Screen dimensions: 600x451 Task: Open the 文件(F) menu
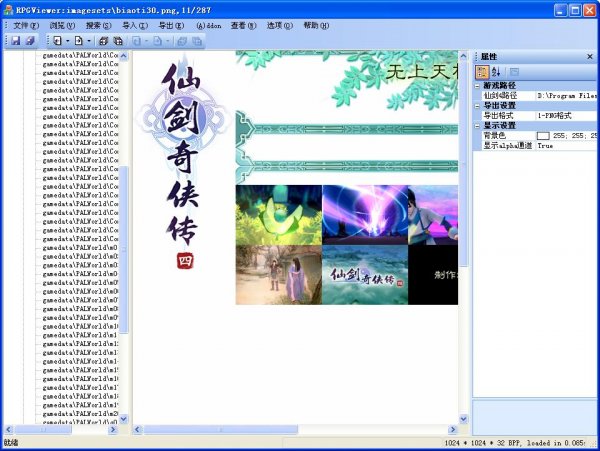[26, 26]
